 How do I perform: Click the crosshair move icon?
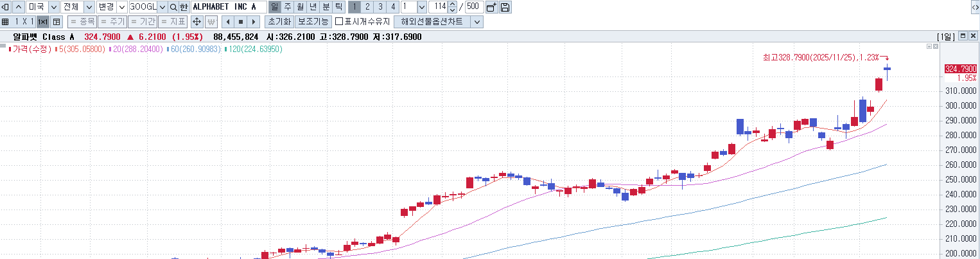pos(197,22)
